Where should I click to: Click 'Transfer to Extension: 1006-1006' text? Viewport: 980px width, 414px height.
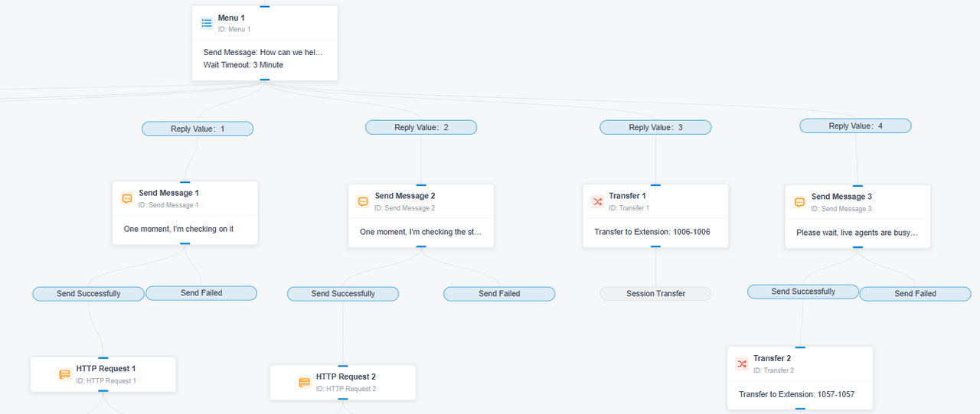pos(652,232)
